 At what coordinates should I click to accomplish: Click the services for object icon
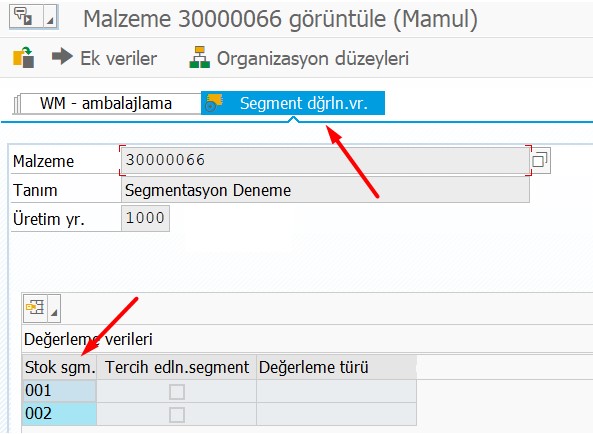pyautogui.click(x=23, y=17)
